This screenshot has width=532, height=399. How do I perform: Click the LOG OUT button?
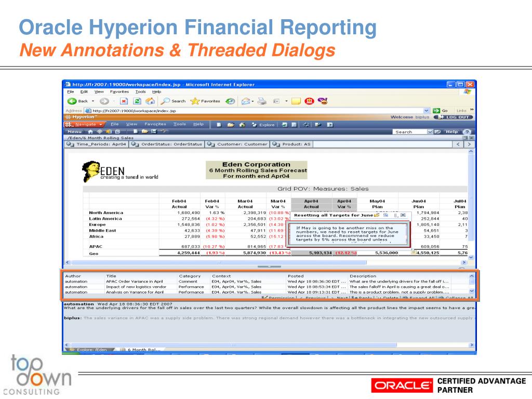tap(453, 117)
